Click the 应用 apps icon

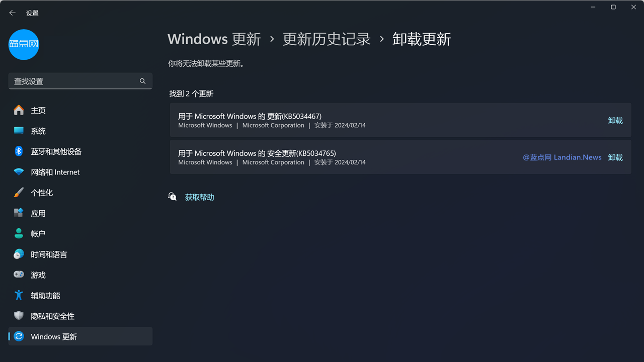coord(19,213)
